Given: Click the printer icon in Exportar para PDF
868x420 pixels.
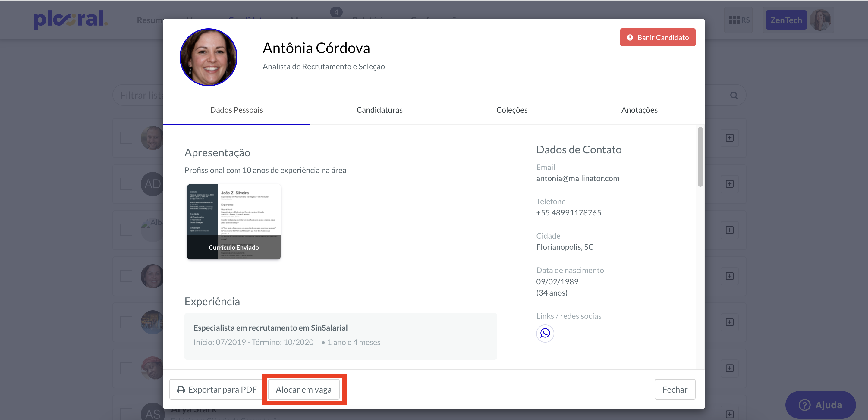Looking at the screenshot, I should [181, 390].
